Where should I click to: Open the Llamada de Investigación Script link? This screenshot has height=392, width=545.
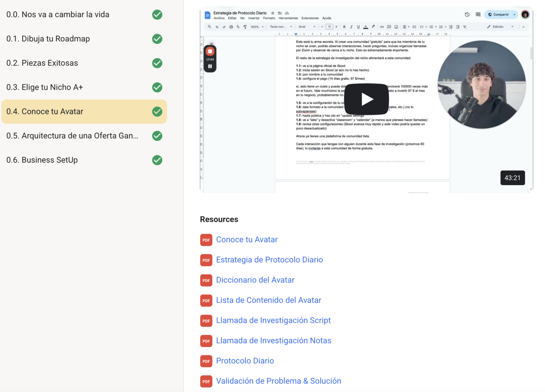click(273, 321)
